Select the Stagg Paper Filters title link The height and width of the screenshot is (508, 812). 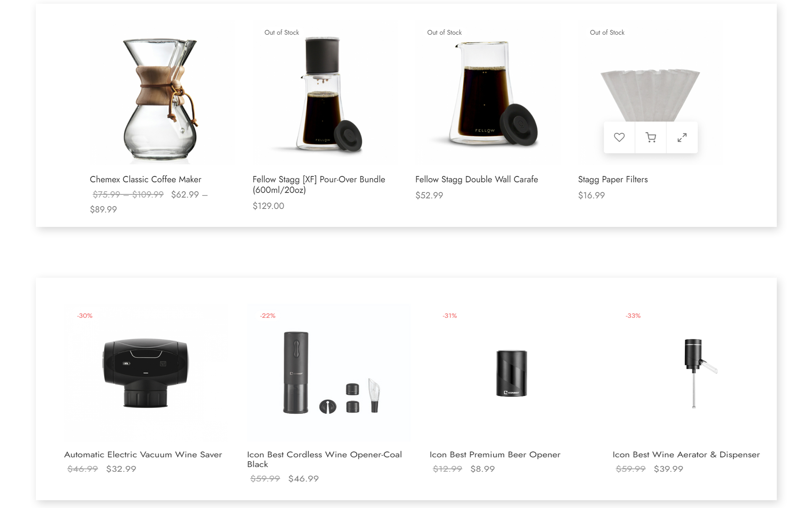613,179
